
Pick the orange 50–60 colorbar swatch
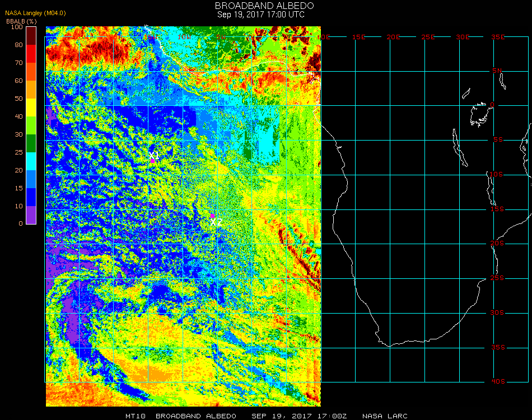31,90
